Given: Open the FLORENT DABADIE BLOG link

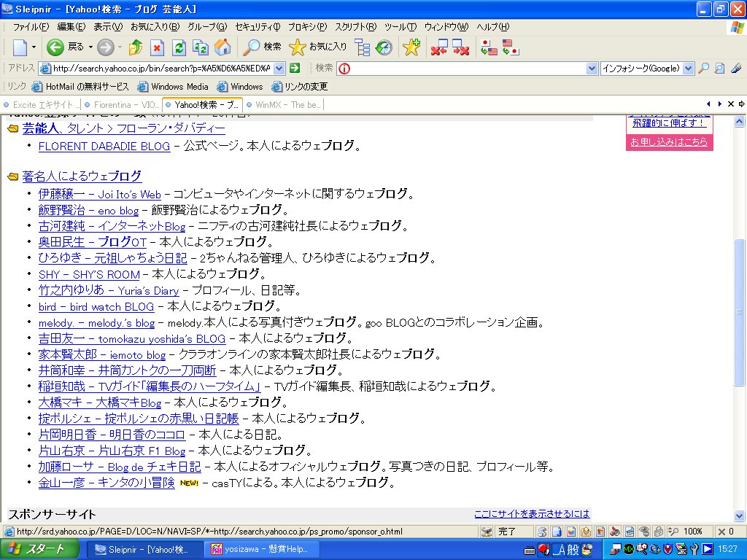Looking at the screenshot, I should [x=104, y=146].
